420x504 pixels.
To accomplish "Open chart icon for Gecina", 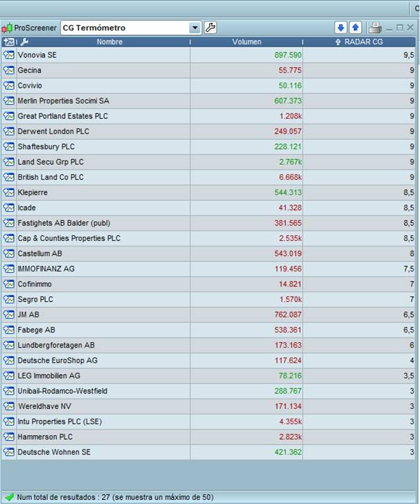I will (9, 70).
